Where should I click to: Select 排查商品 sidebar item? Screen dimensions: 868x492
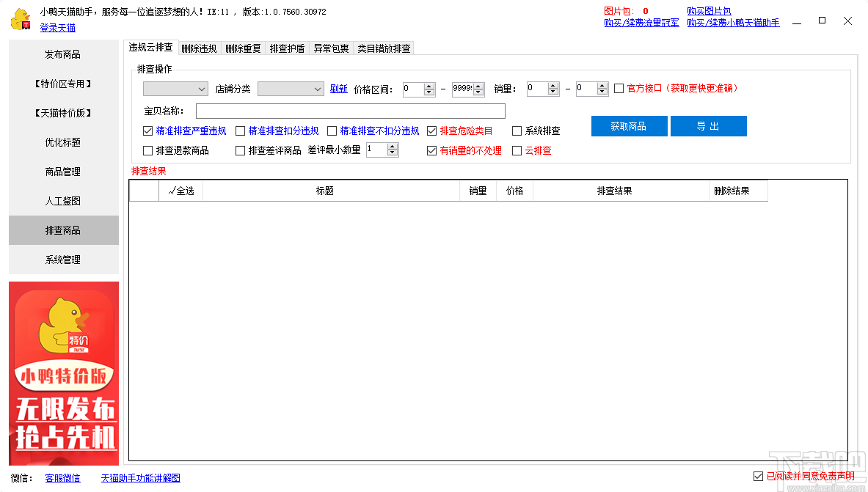63,230
